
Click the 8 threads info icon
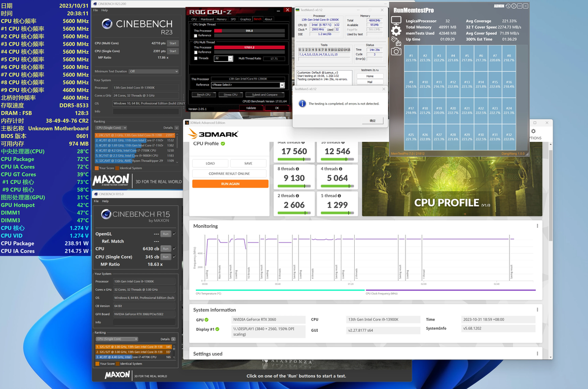tap(297, 169)
